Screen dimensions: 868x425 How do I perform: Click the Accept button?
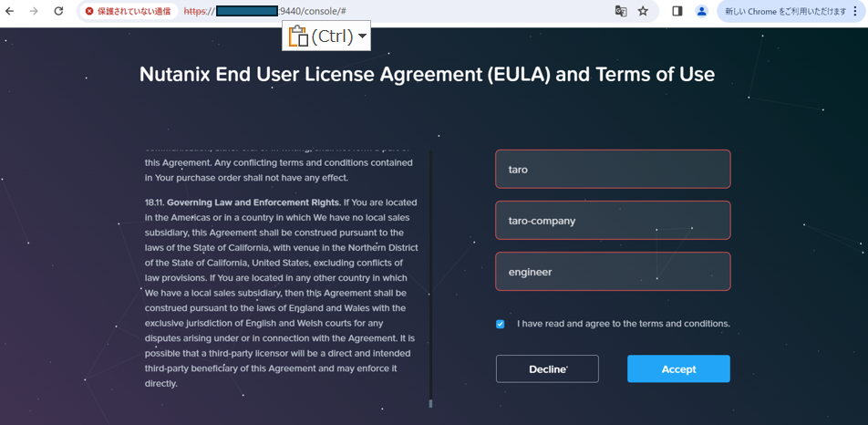(x=678, y=369)
